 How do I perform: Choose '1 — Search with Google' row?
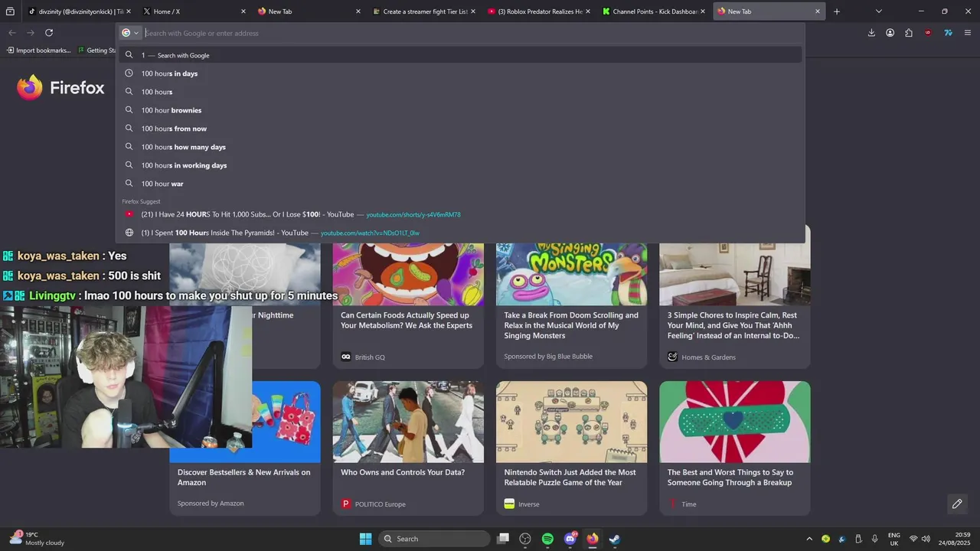(x=460, y=55)
